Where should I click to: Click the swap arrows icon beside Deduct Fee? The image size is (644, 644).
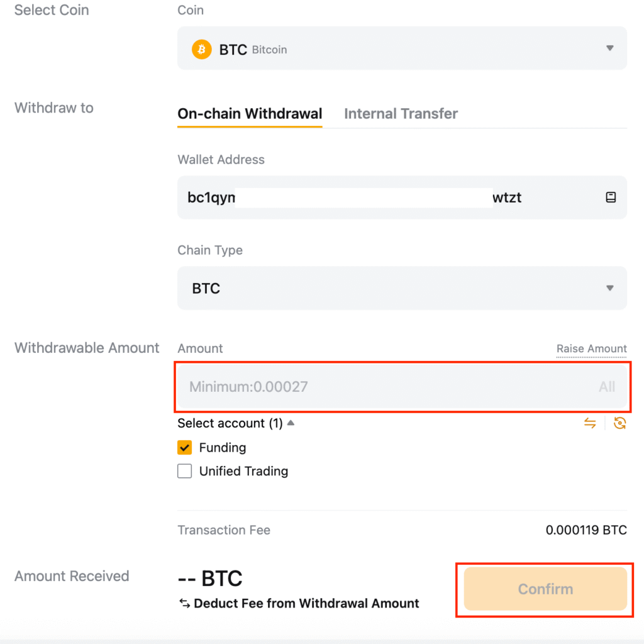point(185,603)
